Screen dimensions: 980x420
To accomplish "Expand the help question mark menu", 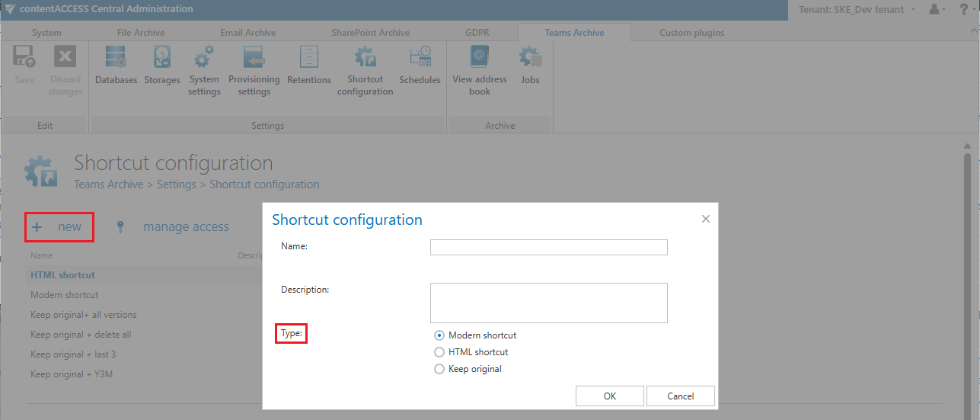I will click(x=966, y=10).
